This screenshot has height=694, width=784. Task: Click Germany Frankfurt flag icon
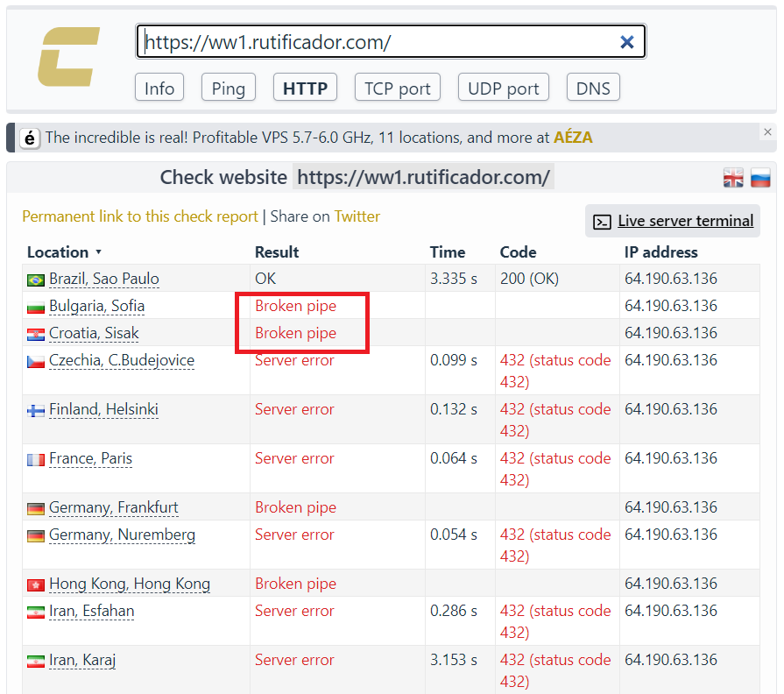[x=36, y=508]
